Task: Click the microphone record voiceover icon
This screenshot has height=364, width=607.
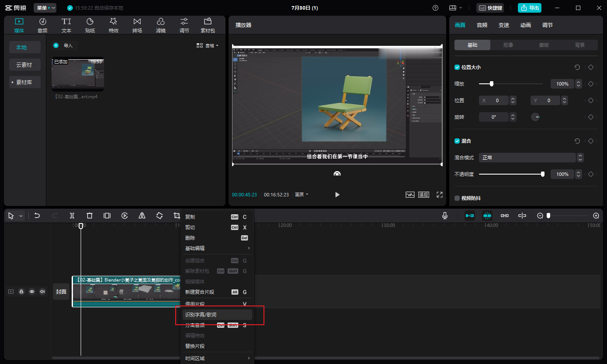Action: pyautogui.click(x=445, y=216)
